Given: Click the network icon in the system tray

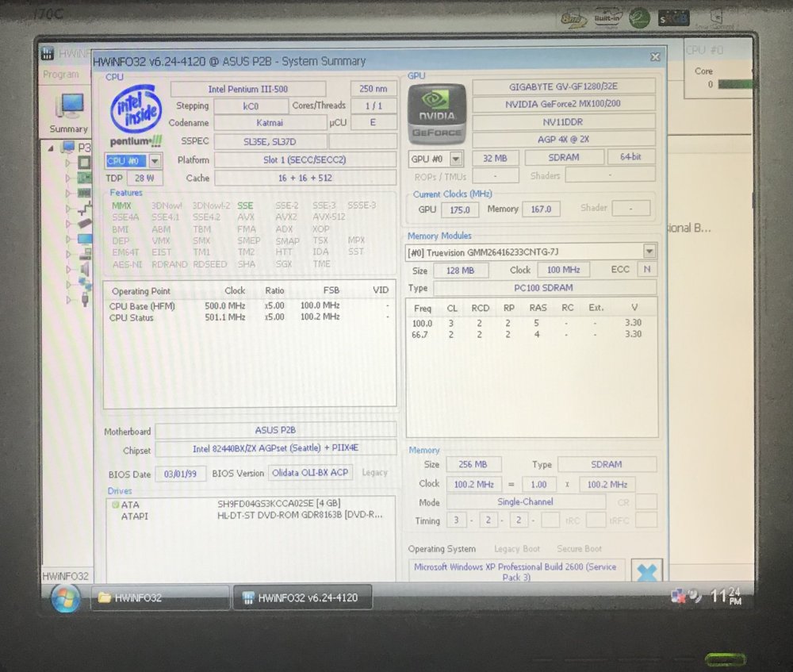Looking at the screenshot, I should (677, 597).
